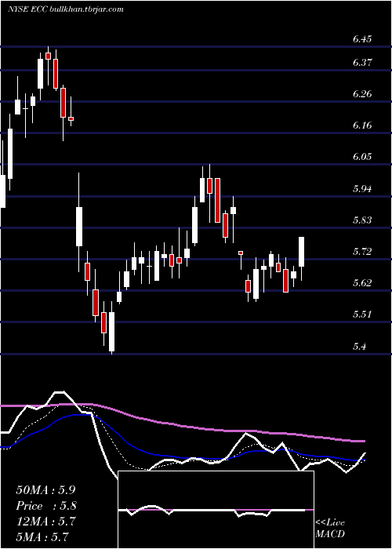This screenshot has width=392, height=549.
Task: Click the 5.72 price level label
Action: (362, 252)
